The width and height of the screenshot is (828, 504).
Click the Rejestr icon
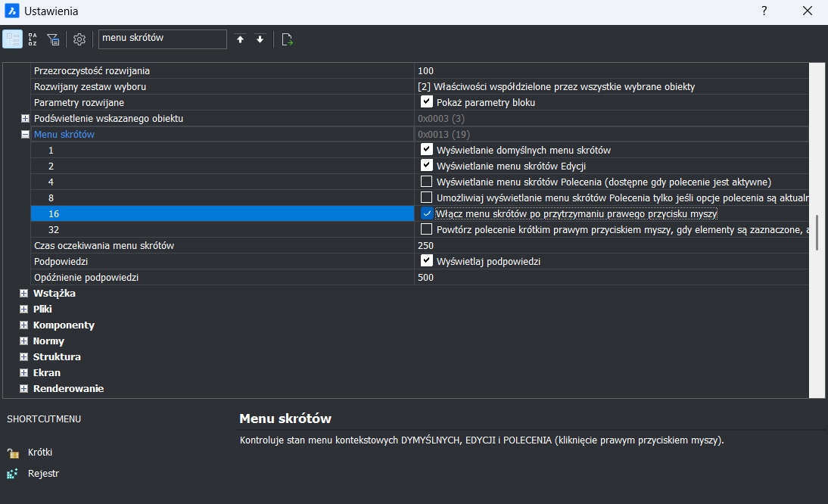point(13,474)
